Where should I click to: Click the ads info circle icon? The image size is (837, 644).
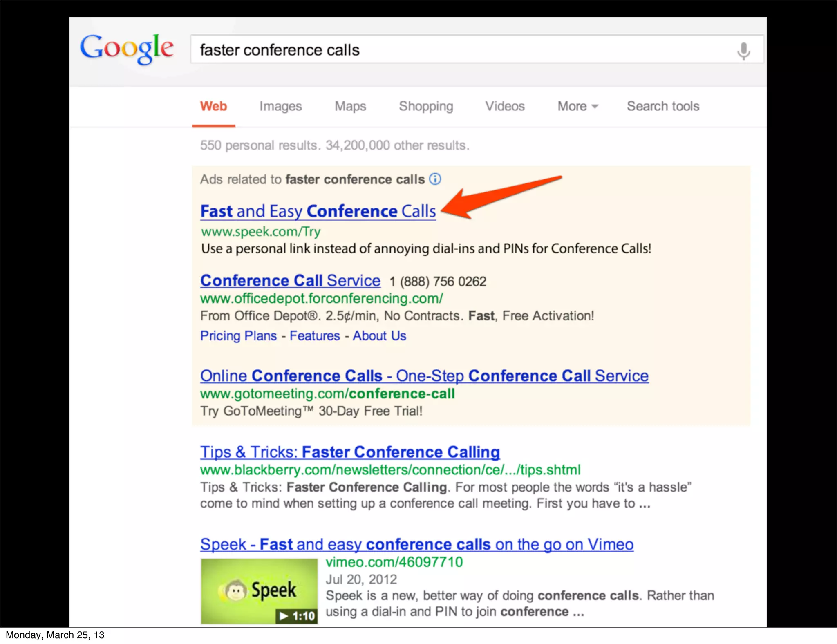click(x=435, y=179)
